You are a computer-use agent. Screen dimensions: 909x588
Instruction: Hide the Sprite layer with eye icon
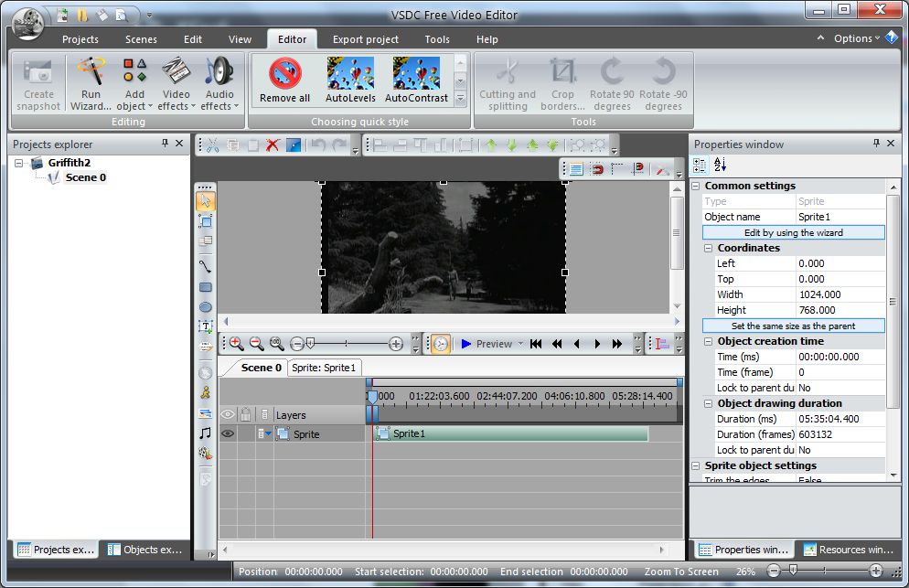pyautogui.click(x=228, y=434)
